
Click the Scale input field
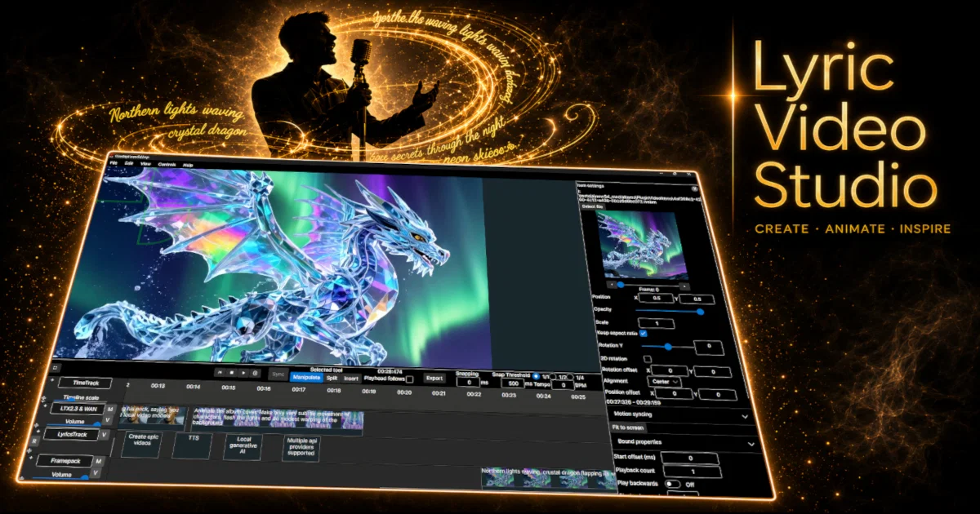coord(657,323)
